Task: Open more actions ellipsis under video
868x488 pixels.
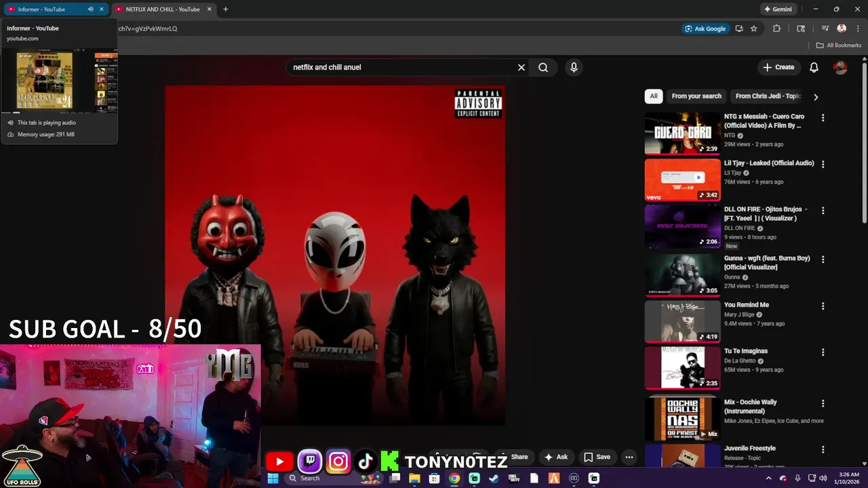Action: (x=629, y=457)
